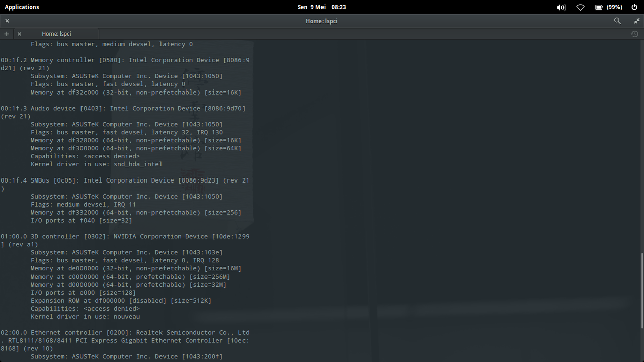This screenshot has width=644, height=362.
Task: Click the '00:1f.3 Audio device [0403]' line
Action: coord(123,108)
